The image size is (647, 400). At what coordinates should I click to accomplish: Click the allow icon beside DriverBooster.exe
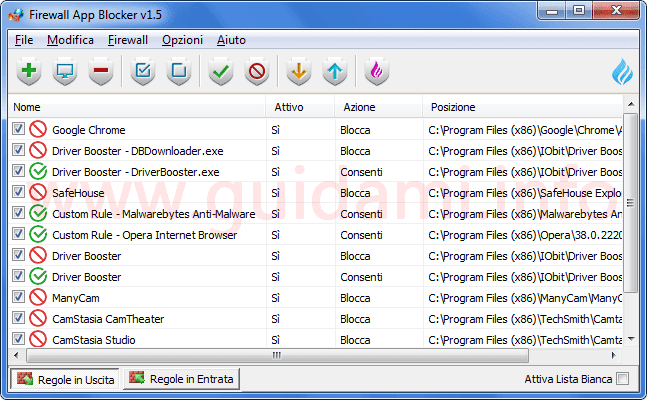coord(38,172)
